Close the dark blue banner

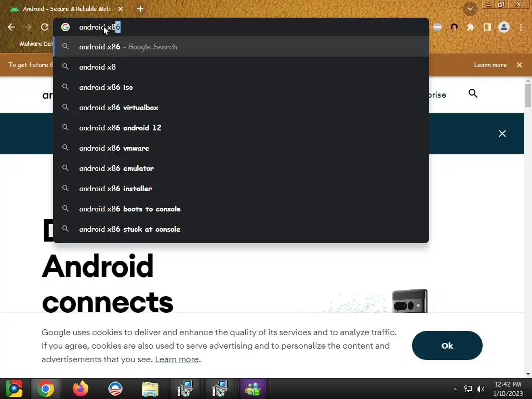click(x=502, y=134)
